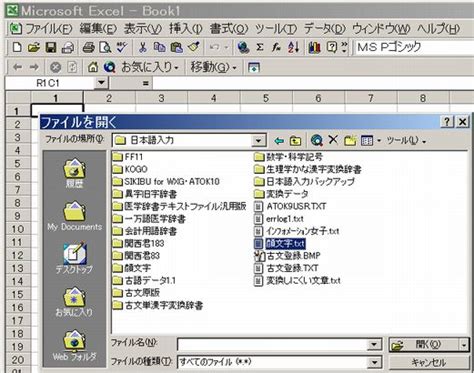Open the 表示(V) menu

click(143, 29)
